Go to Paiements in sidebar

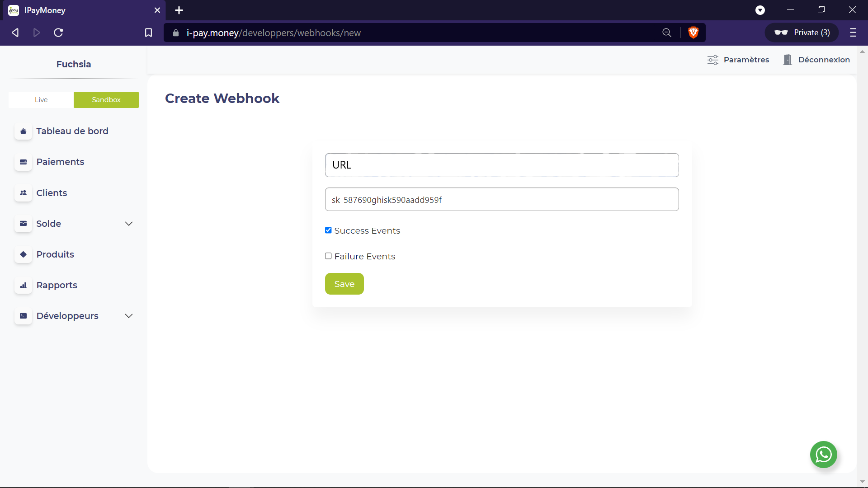click(60, 162)
